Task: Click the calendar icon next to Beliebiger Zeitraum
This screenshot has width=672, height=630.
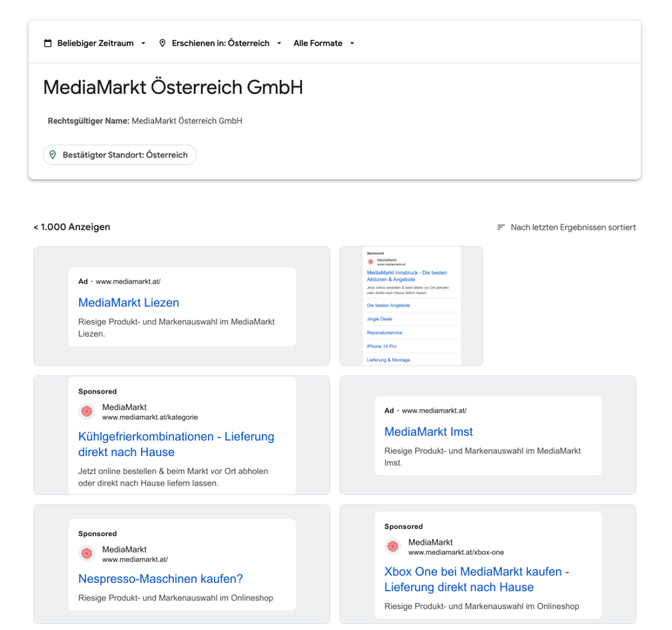Action: 47,43
